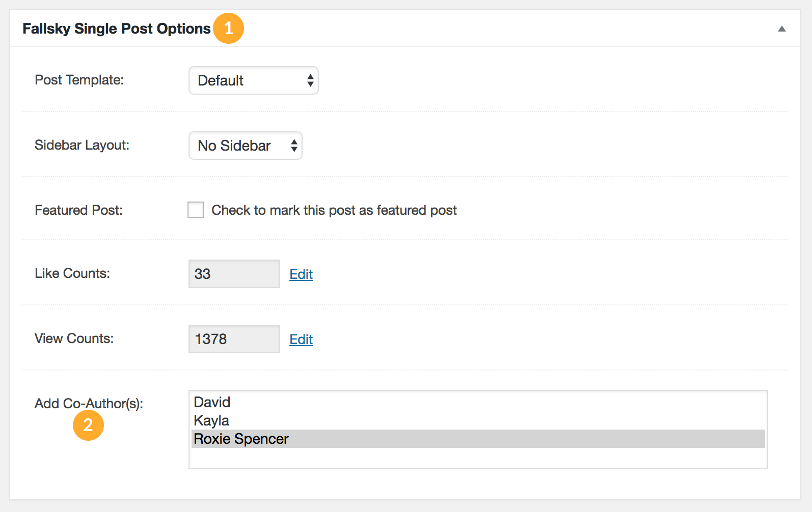Screen dimensions: 812x512
Task: Open the Post Template dropdown
Action: (253, 80)
